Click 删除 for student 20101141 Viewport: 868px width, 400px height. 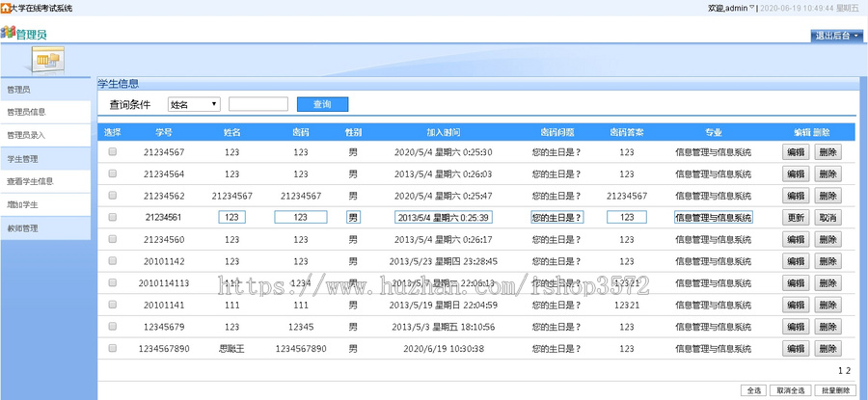tap(828, 305)
